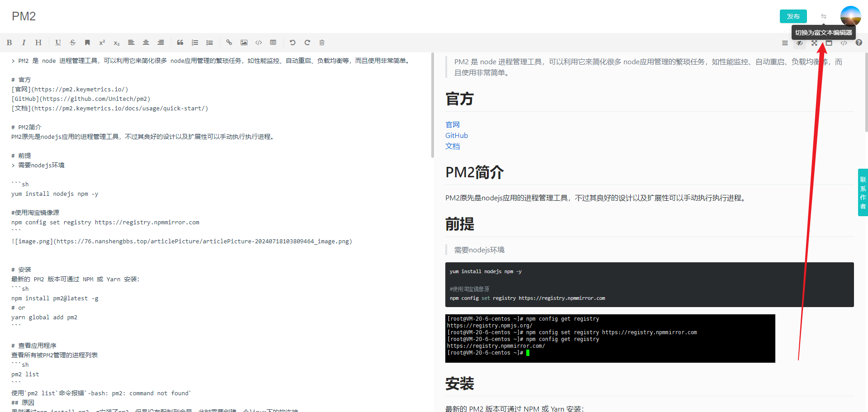The image size is (868, 412).
Task: Open the GitHub link in the preview
Action: [457, 136]
